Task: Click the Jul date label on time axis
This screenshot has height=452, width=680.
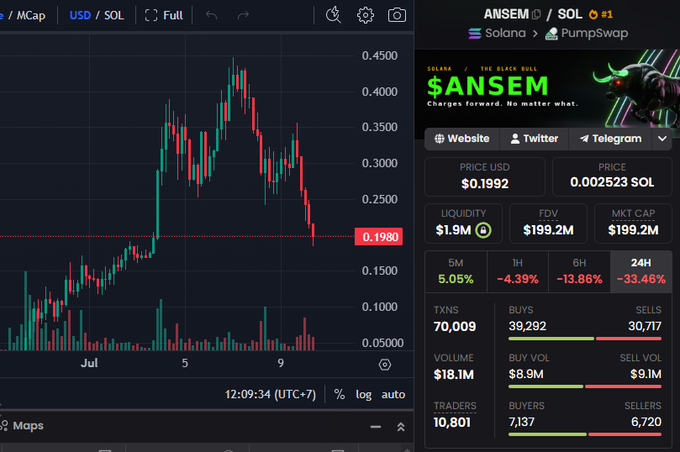Action: 89,363
